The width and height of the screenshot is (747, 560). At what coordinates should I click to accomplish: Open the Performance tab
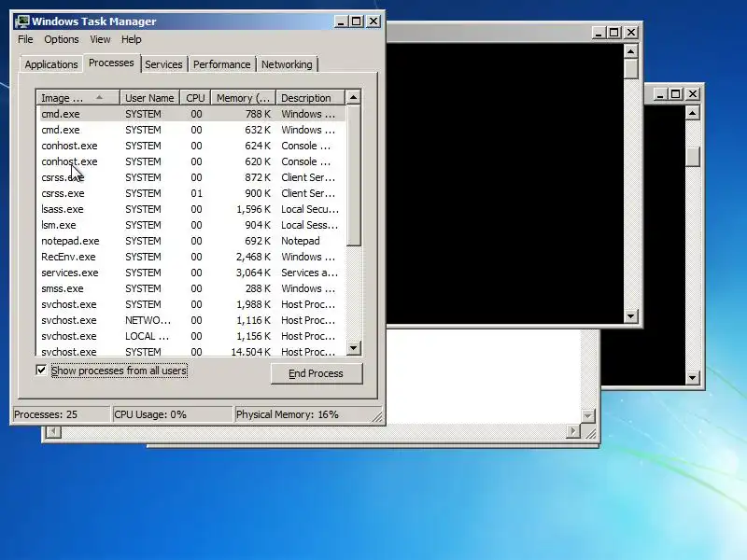click(x=221, y=64)
